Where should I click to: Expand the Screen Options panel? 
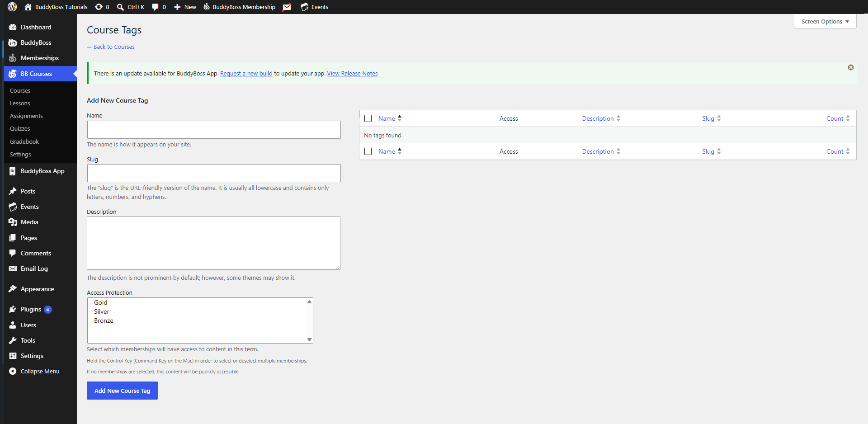pos(825,21)
